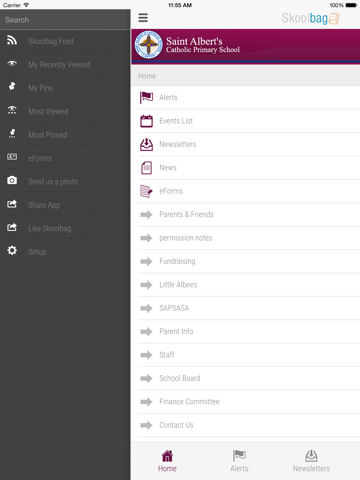
Task: Open Setup menu label
Action: [37, 252]
